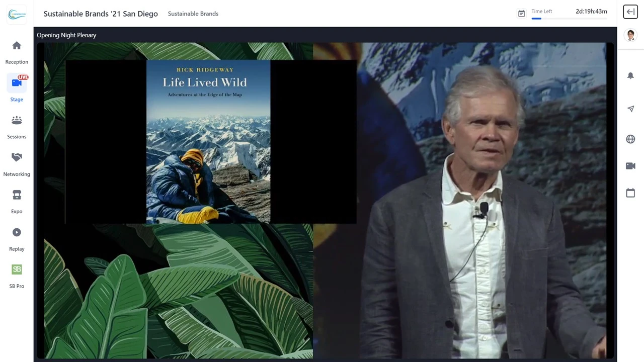Click the Time Left progress bar
This screenshot has width=644, height=362.
[569, 19]
